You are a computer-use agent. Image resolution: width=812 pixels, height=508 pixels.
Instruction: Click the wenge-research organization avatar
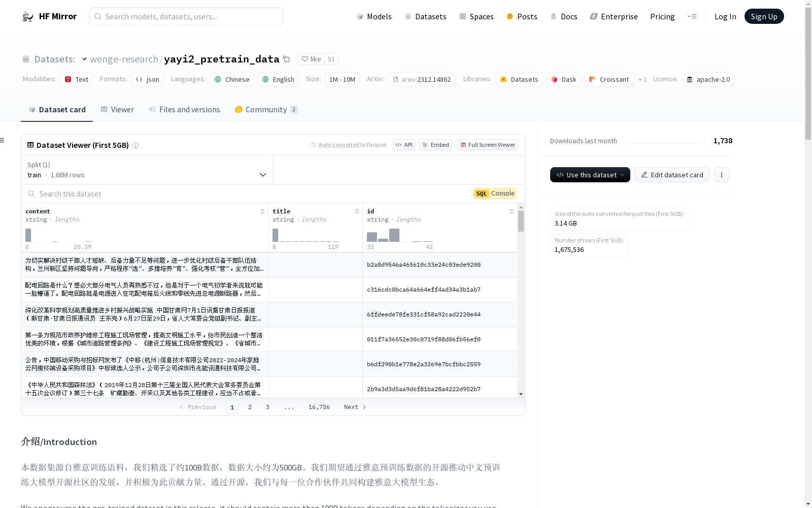click(x=84, y=59)
